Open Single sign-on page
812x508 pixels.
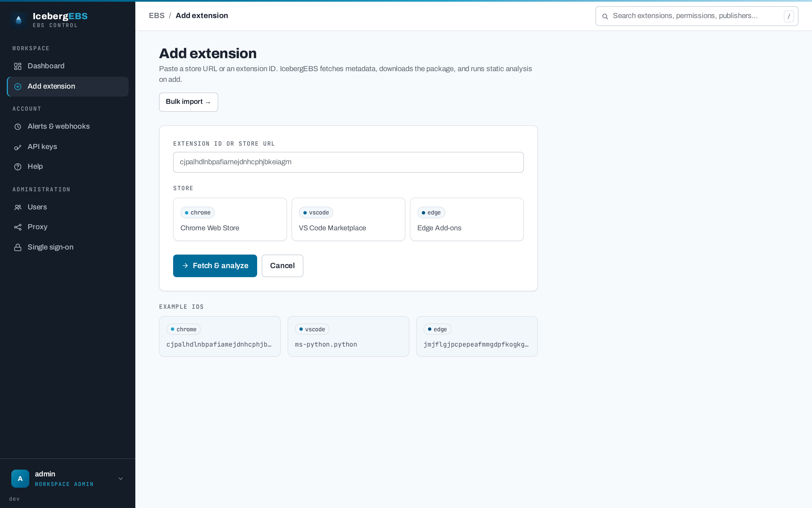pyautogui.click(x=67, y=247)
